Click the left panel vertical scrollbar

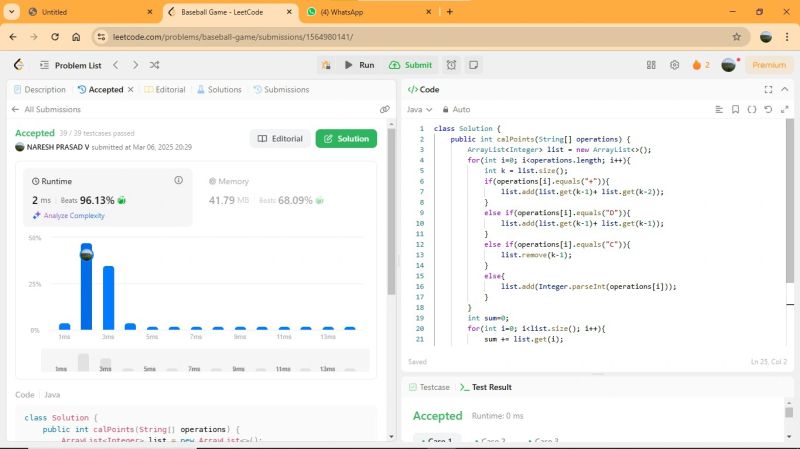click(391, 212)
